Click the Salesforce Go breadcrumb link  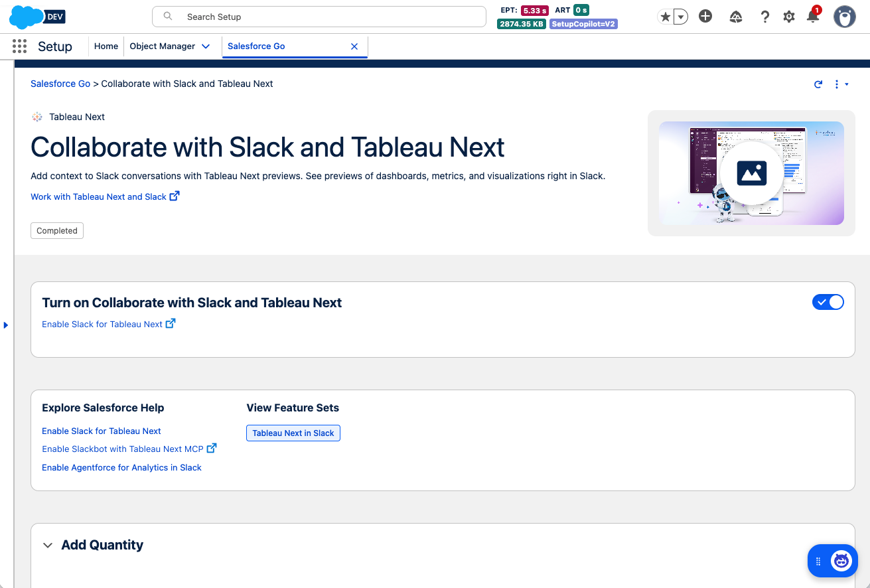pos(60,84)
